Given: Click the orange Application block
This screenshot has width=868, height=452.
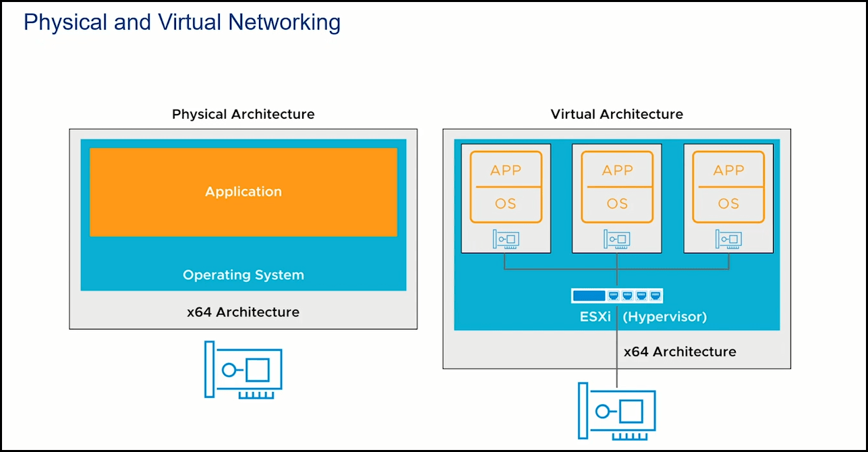Looking at the screenshot, I should point(243,192).
